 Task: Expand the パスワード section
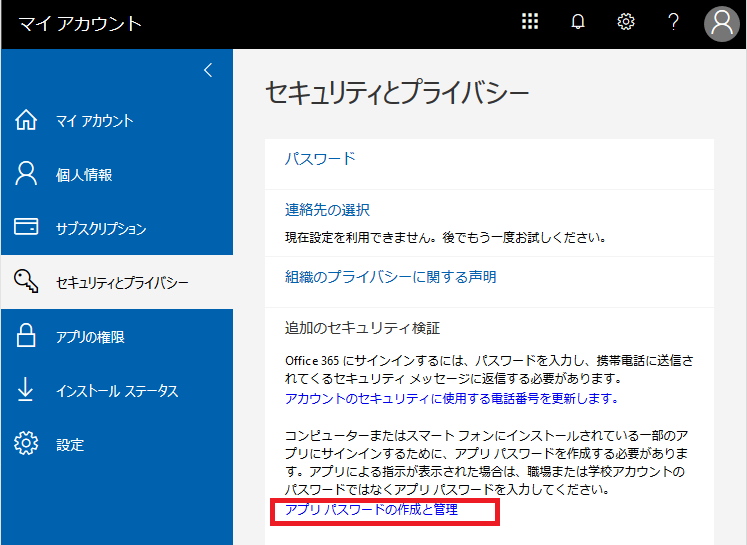(x=320, y=159)
